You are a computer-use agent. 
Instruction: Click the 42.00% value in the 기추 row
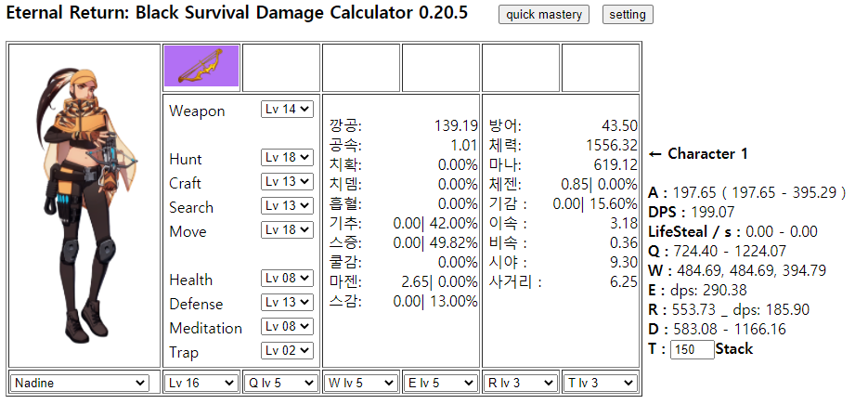tap(453, 223)
